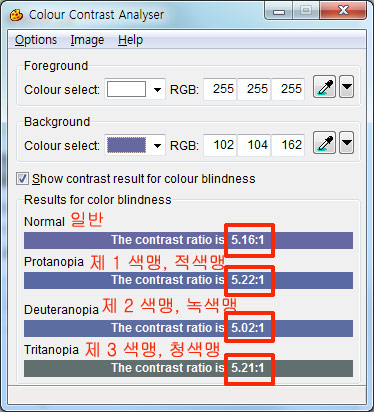Expand the Background colour select dropdown
The width and height of the screenshot is (374, 412).
click(157, 145)
